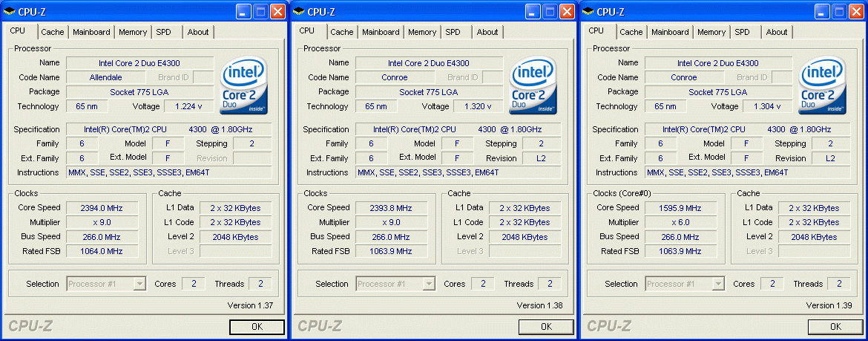Open the SPD tab in version 1.38 window

point(453,32)
